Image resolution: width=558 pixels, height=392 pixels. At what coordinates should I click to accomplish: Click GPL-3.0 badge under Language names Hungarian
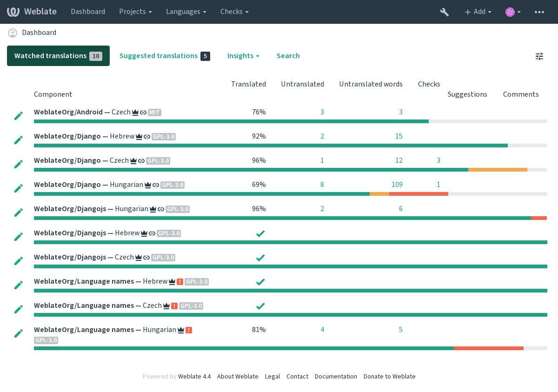(x=46, y=340)
